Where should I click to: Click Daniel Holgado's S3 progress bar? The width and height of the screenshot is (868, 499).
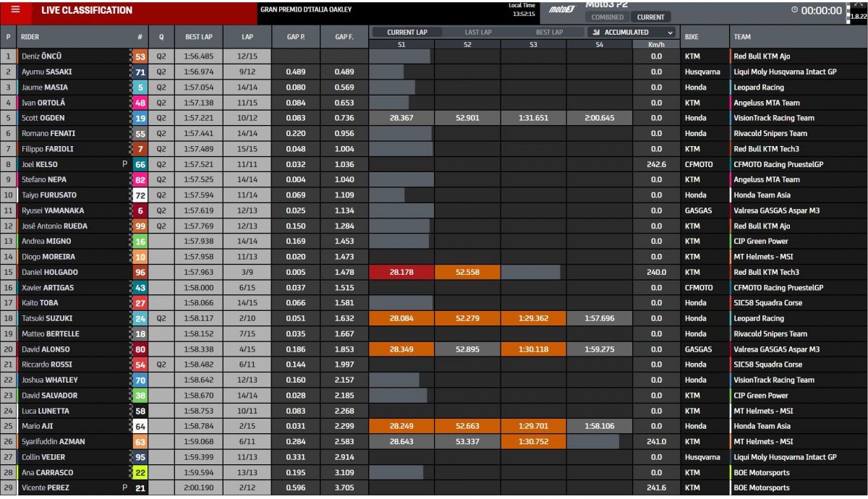click(x=530, y=272)
